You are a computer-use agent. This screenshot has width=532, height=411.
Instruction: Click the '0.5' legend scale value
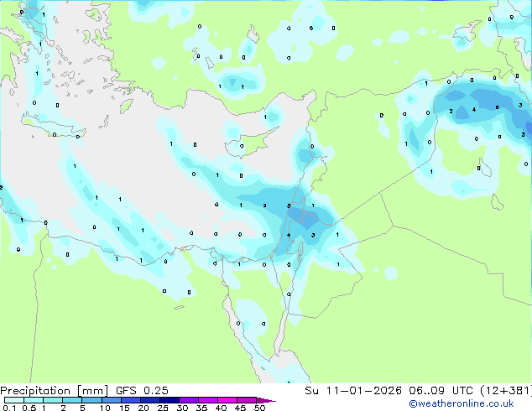[29, 408]
